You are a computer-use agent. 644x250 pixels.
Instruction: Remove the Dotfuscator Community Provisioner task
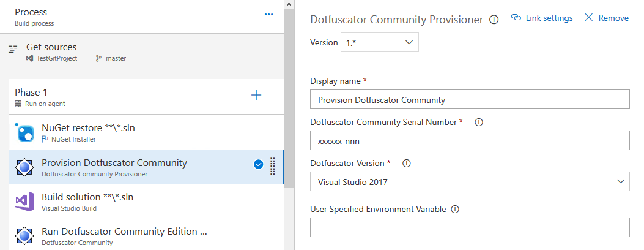coord(607,18)
